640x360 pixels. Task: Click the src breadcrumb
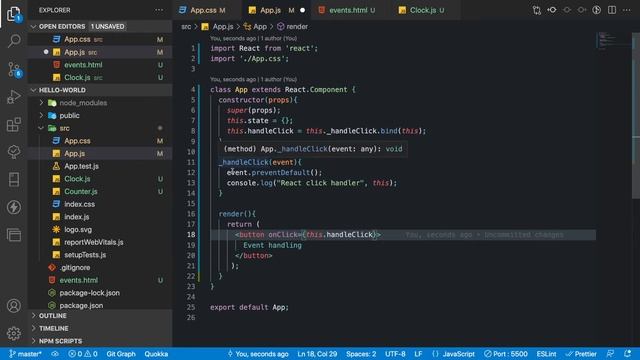tap(186, 27)
